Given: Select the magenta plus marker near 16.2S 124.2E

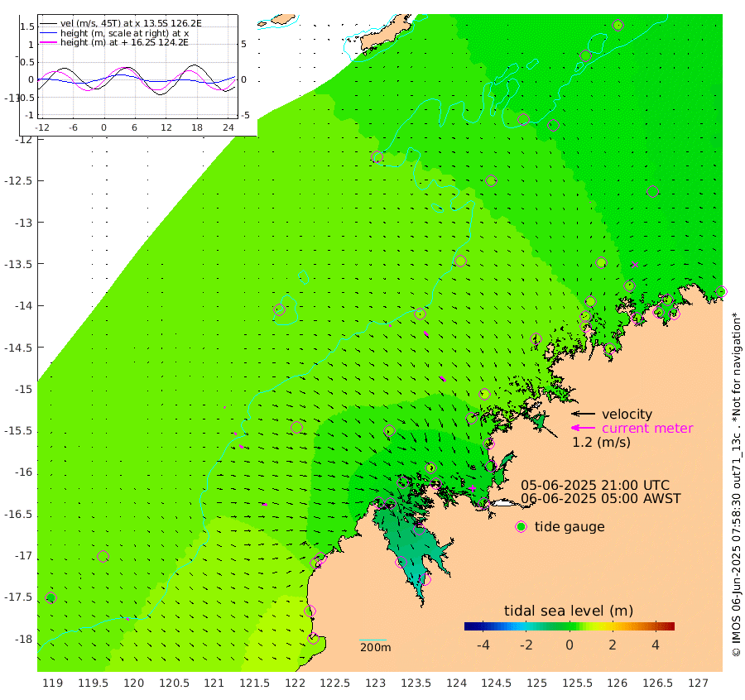Looking at the screenshot, I should 472,488.
